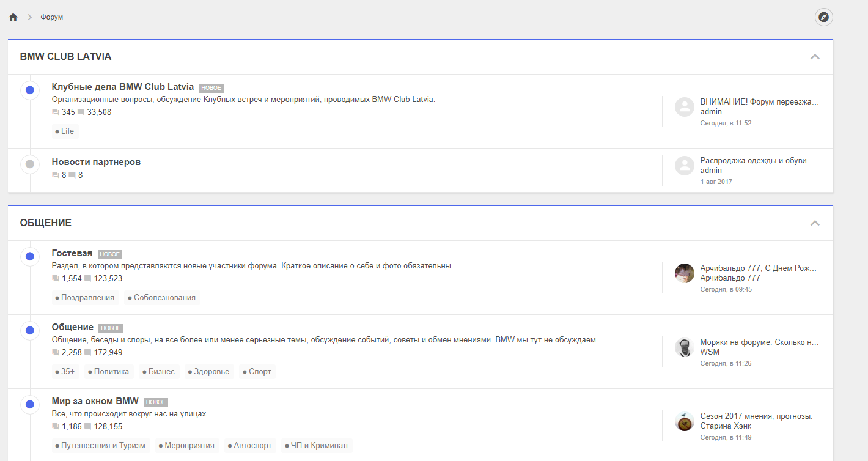Click the blue status dot for Гостевая
This screenshot has height=461, width=868.
coord(30,257)
